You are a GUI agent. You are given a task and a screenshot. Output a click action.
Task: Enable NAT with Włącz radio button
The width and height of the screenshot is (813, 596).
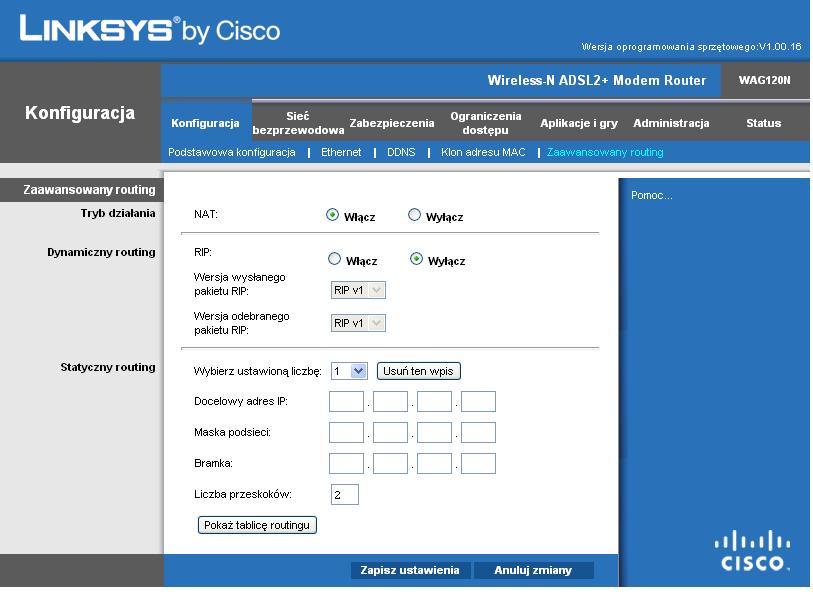332,215
